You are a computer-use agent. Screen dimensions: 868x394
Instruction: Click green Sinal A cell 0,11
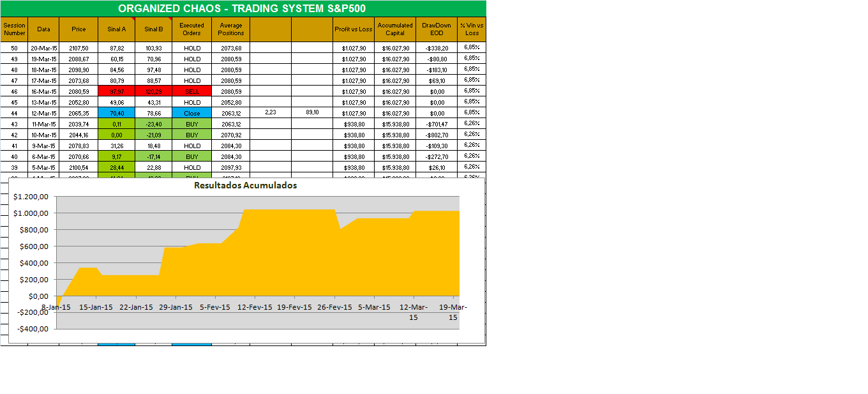click(x=117, y=124)
